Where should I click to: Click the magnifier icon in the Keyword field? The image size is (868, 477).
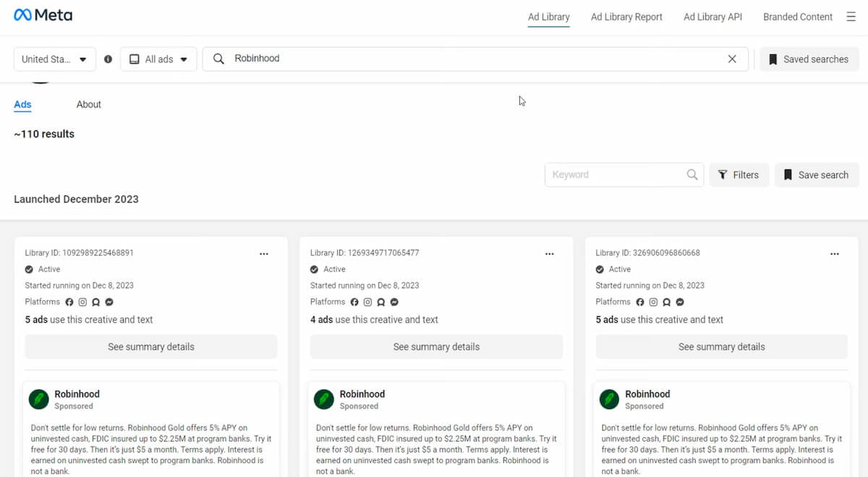click(692, 174)
